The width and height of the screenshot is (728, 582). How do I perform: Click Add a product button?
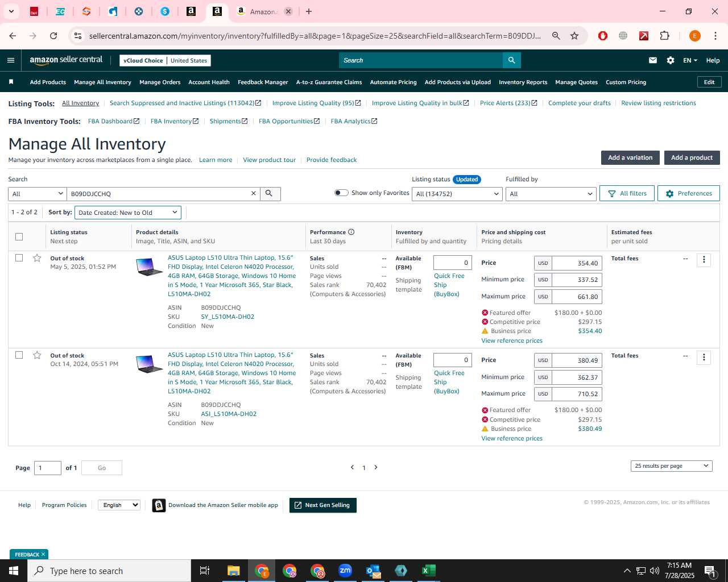pos(692,157)
